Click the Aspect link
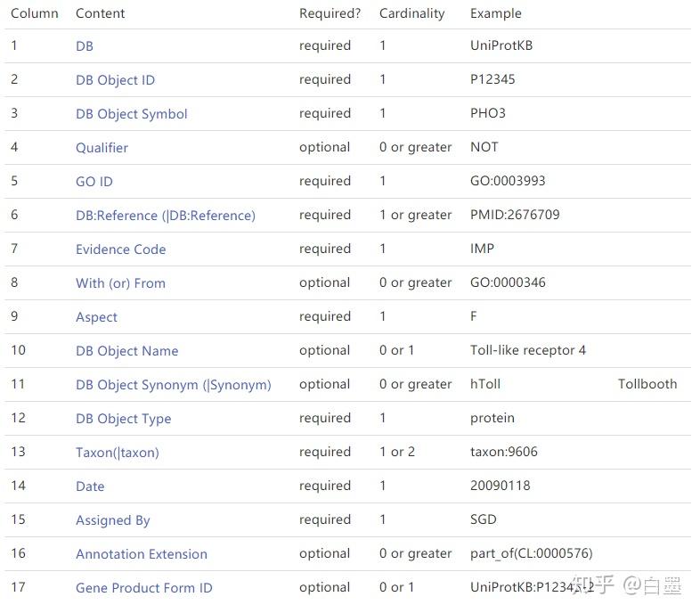 (x=96, y=317)
